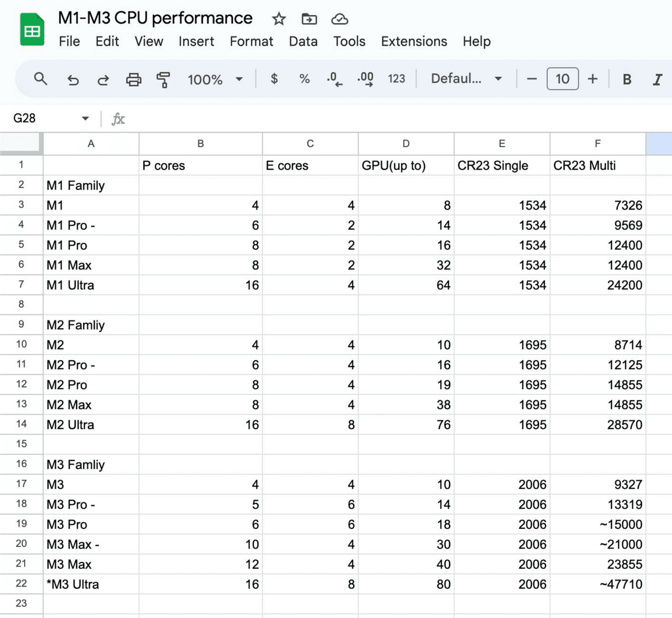The width and height of the screenshot is (672, 618).
Task: Redo the last action
Action: pos(103,80)
